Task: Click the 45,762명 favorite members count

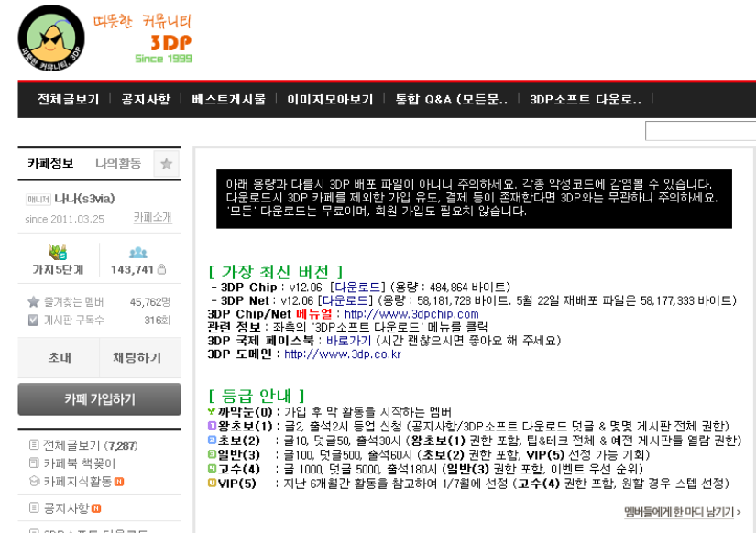Action: 150,302
